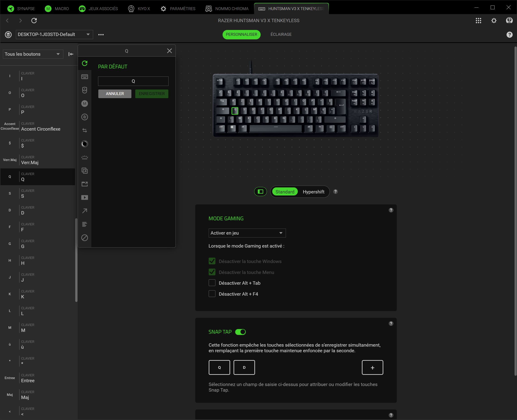517x420 pixels.
Task: Click the Annuler button
Action: click(x=115, y=94)
